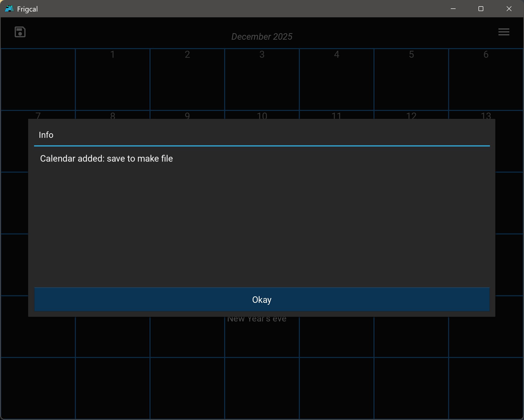The width and height of the screenshot is (524, 420).
Task: Select the day 5 calendar cell
Action: 411,79
